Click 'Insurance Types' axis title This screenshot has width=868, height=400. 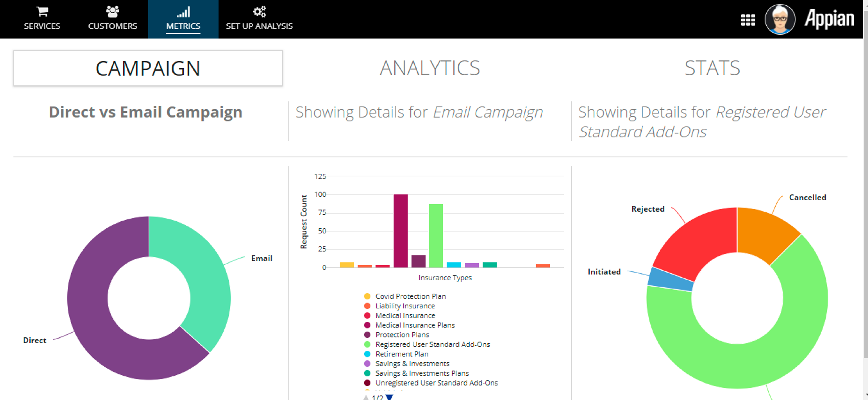445,278
